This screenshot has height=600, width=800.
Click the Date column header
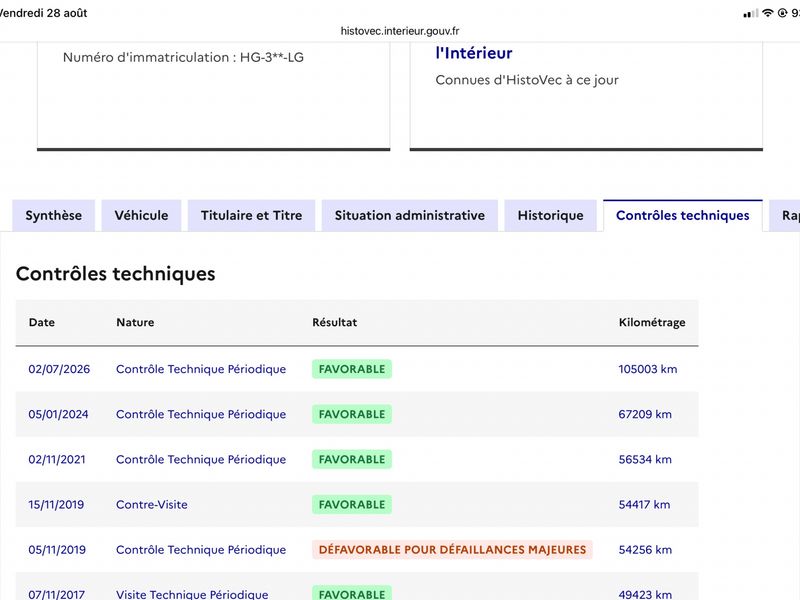pos(42,322)
